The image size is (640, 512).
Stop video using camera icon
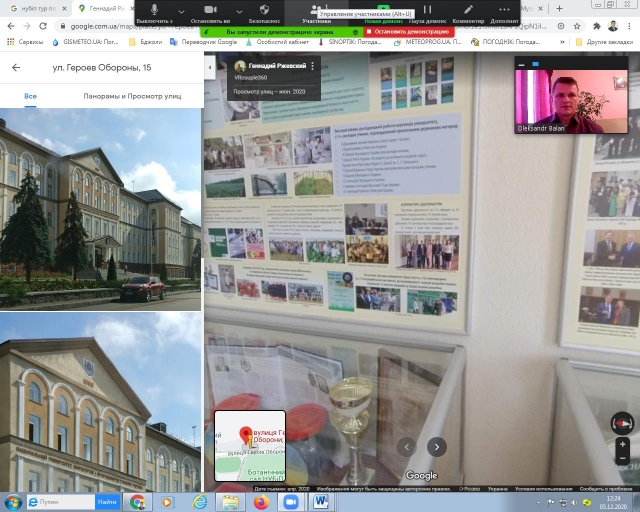pos(211,12)
